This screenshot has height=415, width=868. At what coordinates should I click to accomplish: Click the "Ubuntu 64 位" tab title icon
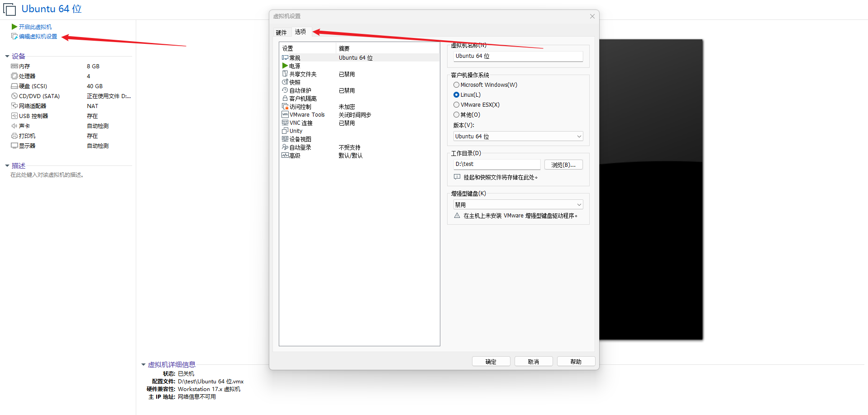[10, 9]
